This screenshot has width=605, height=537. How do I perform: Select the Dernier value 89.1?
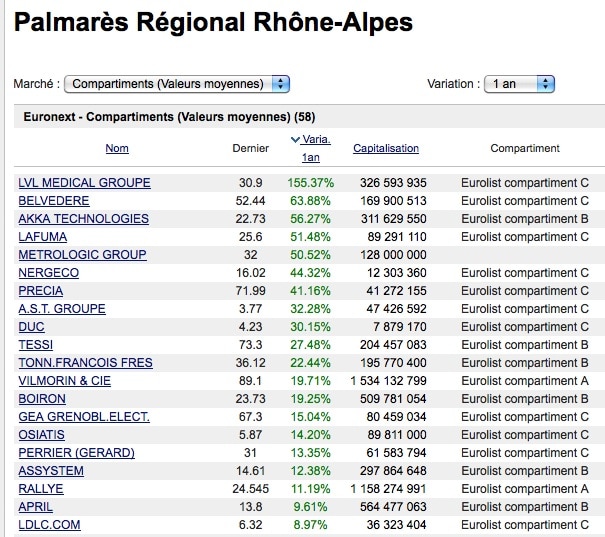click(x=250, y=381)
